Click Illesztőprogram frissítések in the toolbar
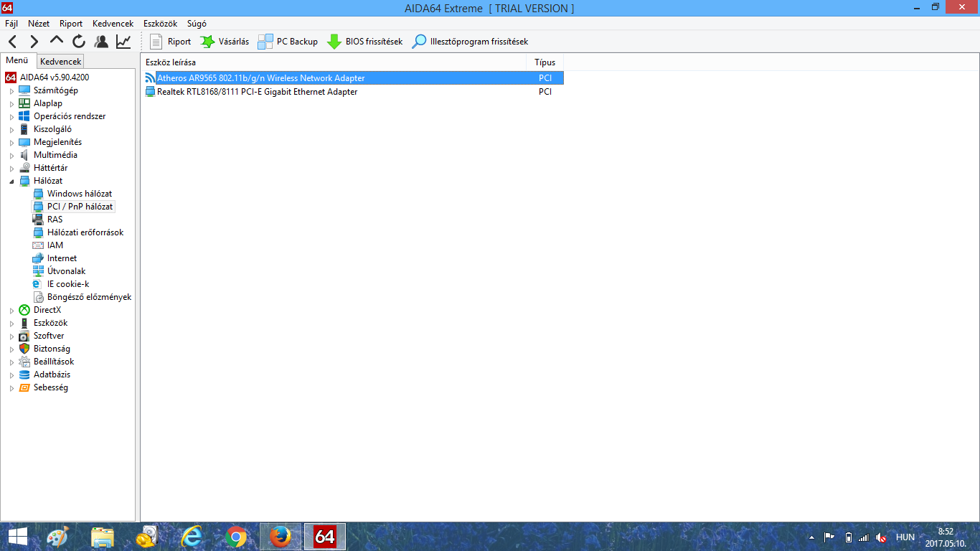Image resolution: width=980 pixels, height=551 pixels. (471, 42)
